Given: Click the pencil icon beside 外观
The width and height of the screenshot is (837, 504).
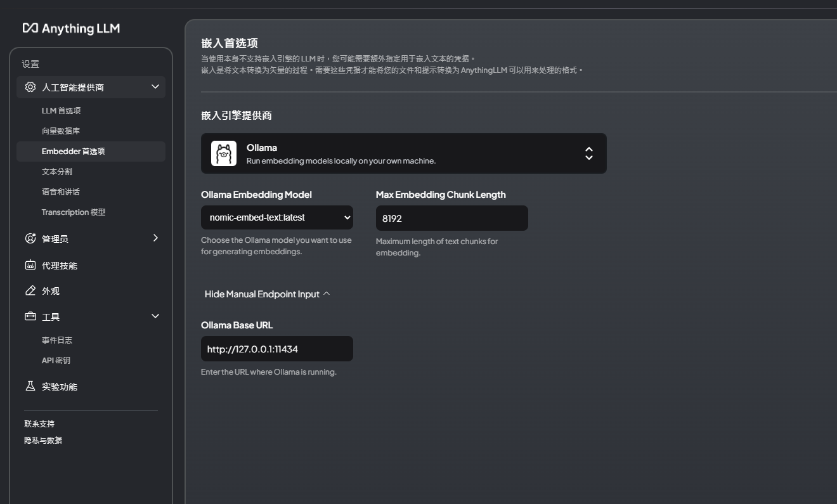Looking at the screenshot, I should 30,290.
